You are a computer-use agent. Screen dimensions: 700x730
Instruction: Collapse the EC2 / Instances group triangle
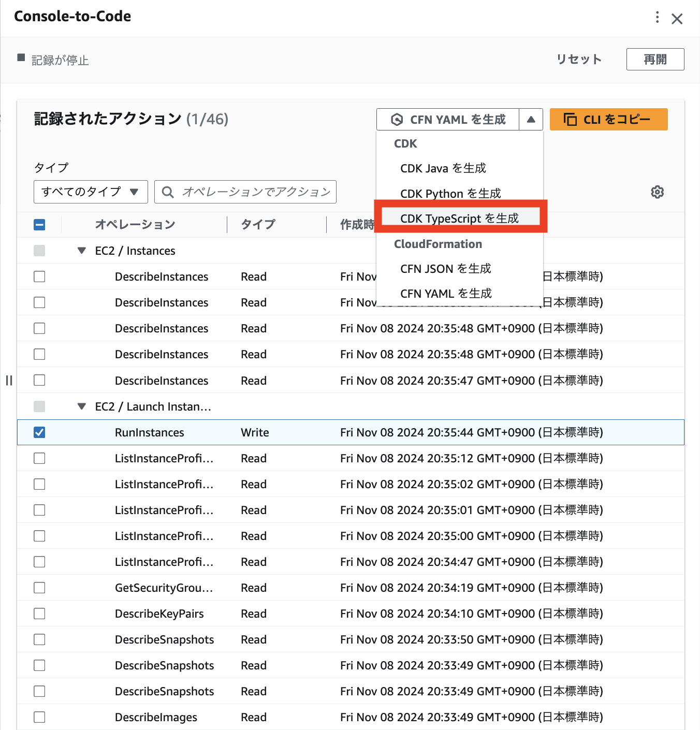pos(81,250)
